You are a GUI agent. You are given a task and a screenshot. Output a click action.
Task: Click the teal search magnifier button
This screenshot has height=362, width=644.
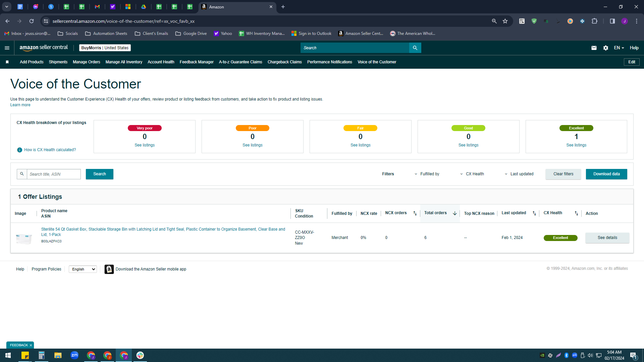tap(415, 48)
